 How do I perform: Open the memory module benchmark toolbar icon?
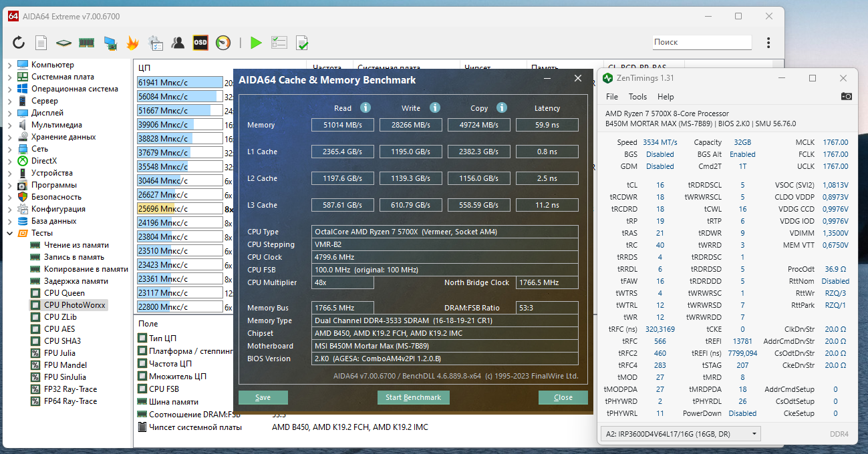(x=86, y=43)
